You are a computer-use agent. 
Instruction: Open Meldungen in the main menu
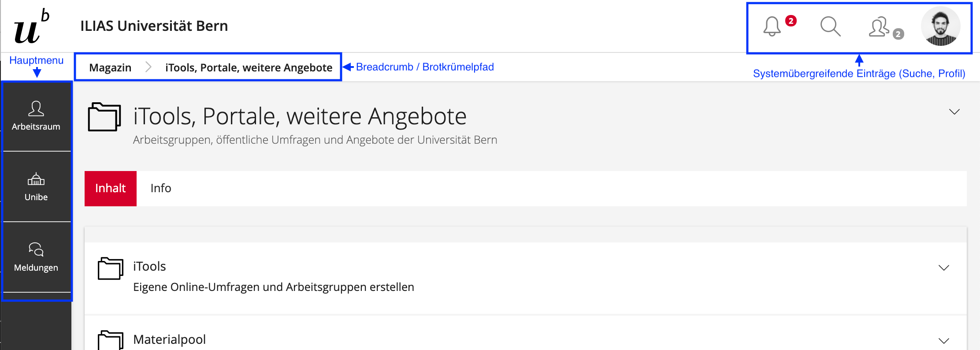pos(36,257)
